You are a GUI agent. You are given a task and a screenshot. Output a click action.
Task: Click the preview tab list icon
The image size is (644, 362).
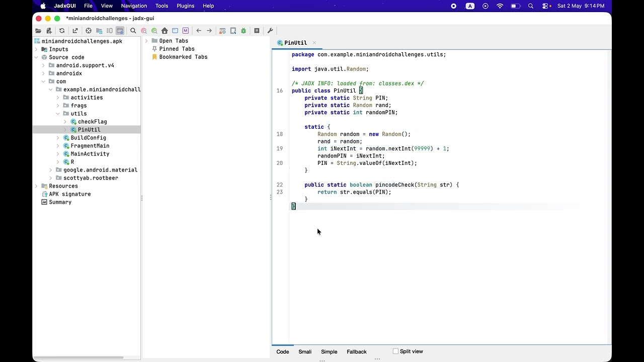click(x=109, y=31)
